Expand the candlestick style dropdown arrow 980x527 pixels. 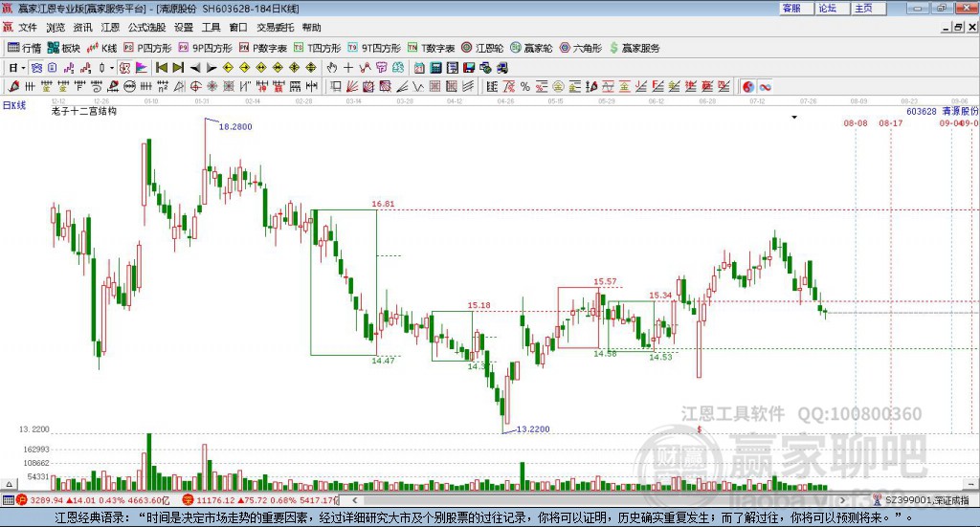[x=112, y=68]
